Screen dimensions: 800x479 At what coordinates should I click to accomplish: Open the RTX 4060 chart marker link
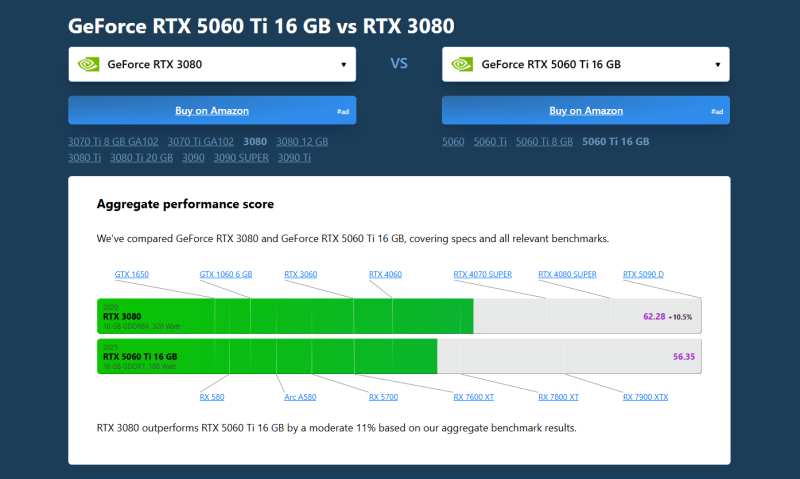tap(385, 274)
